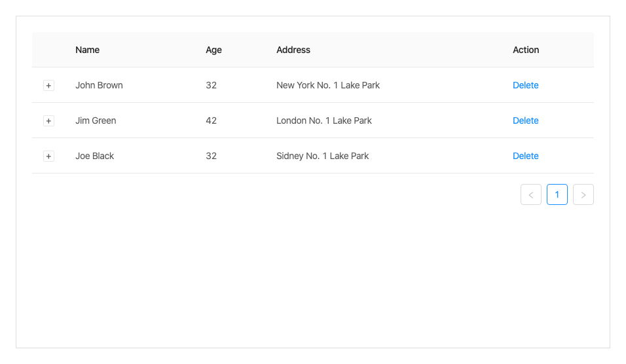The height and width of the screenshot is (364, 626).
Task: Click the Name column header
Action: pyautogui.click(x=88, y=50)
